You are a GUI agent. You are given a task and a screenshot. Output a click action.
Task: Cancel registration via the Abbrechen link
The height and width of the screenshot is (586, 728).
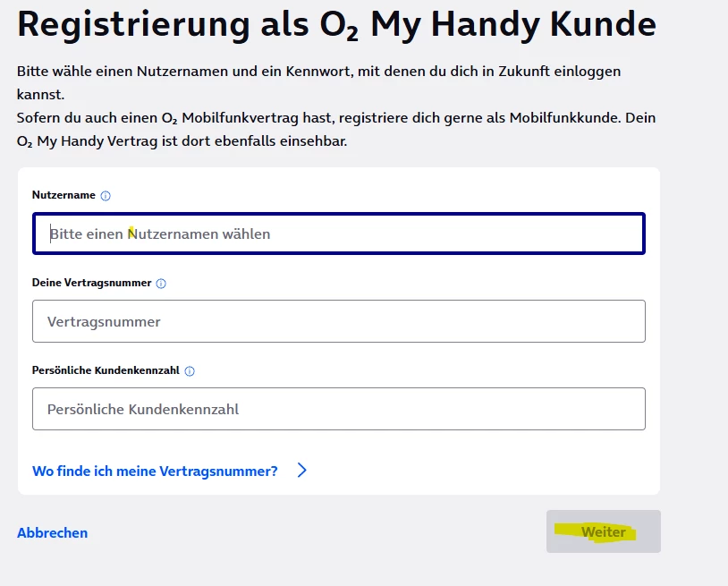(x=52, y=533)
